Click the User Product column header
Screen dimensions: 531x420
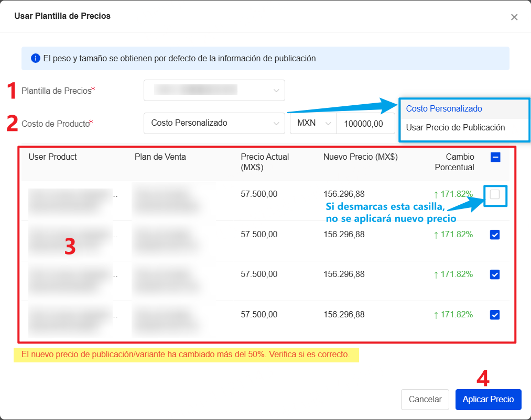[x=52, y=157]
